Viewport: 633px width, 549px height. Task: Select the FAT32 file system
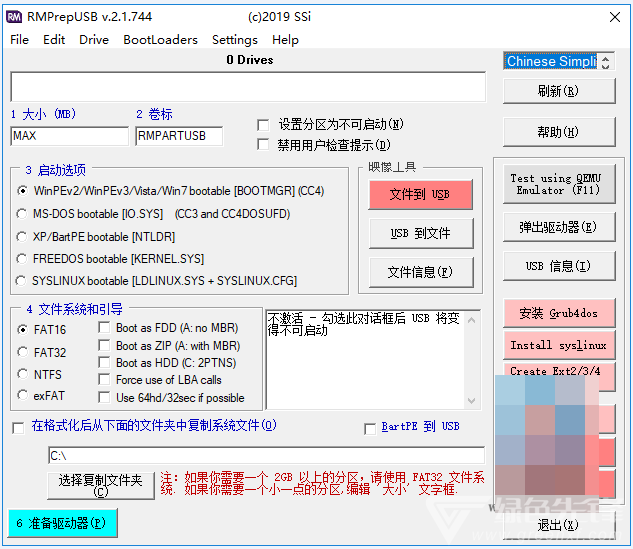pyautogui.click(x=23, y=352)
